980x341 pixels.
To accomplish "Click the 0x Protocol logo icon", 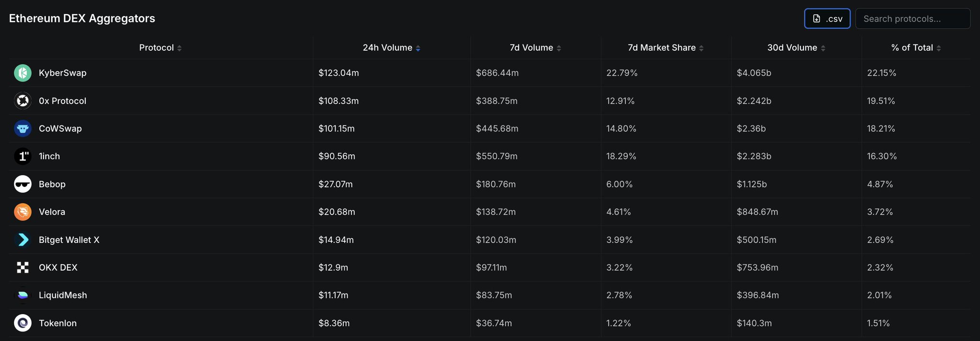I will [23, 101].
